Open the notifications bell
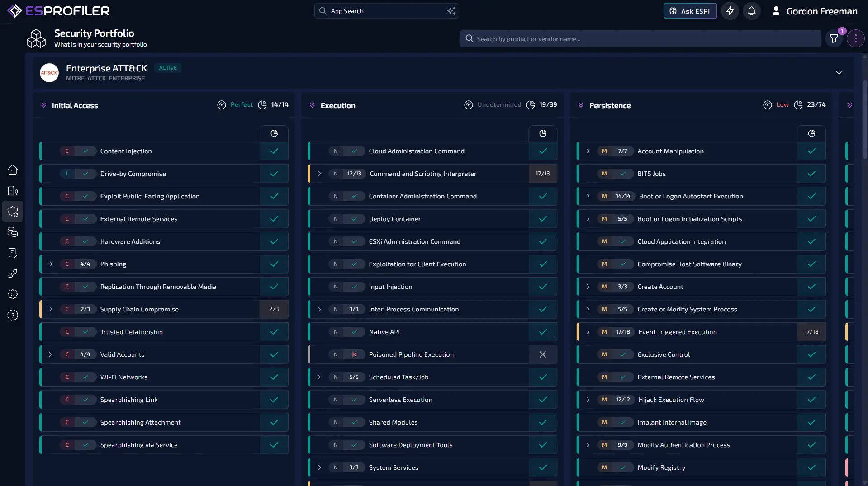Viewport: 868px width, 486px height. point(752,11)
